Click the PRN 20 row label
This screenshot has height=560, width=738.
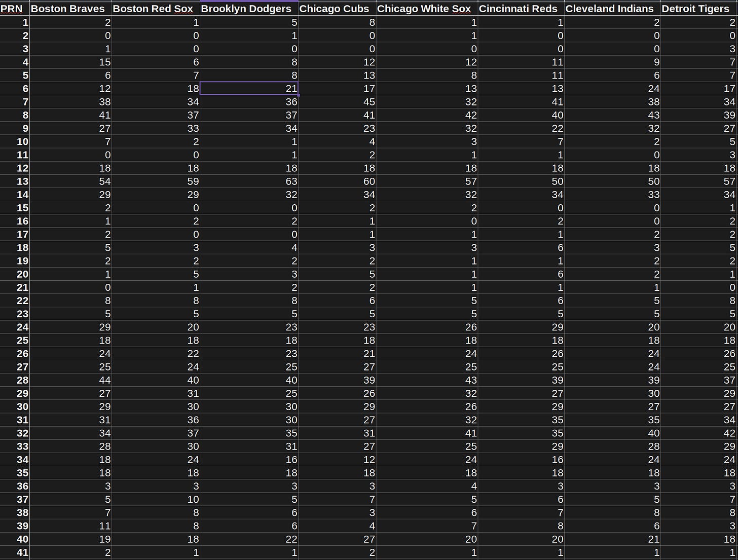(x=15, y=274)
